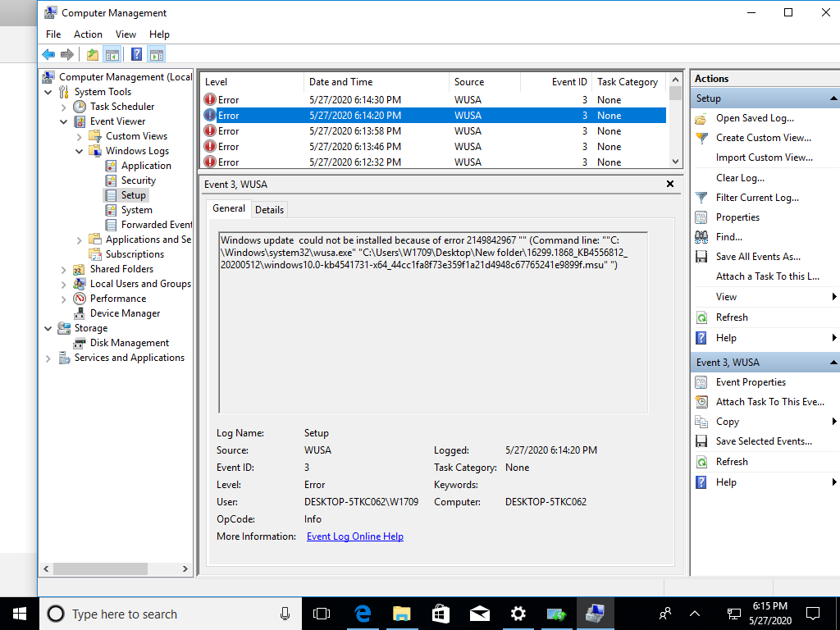Image resolution: width=840 pixels, height=630 pixels.
Task: Click Refresh under Event 3, WUSA section
Action: pos(732,462)
